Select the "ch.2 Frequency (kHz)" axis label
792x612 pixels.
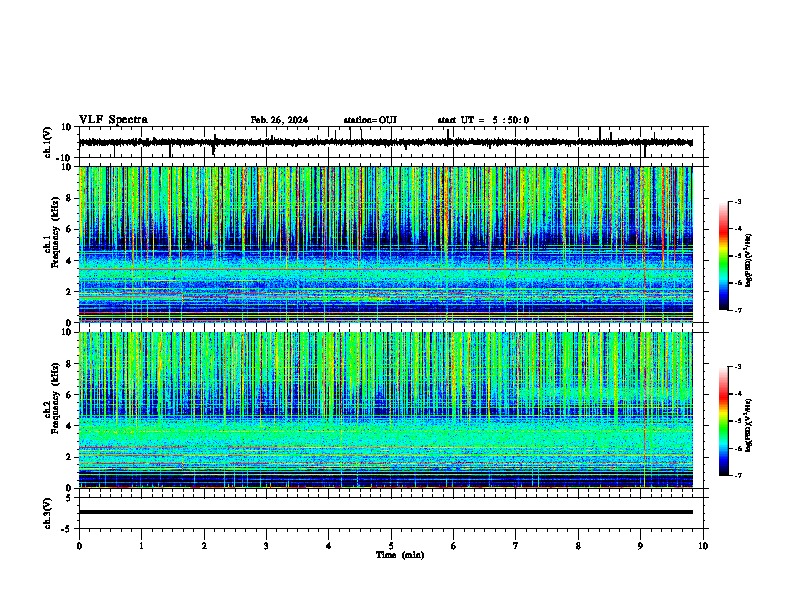click(x=51, y=398)
